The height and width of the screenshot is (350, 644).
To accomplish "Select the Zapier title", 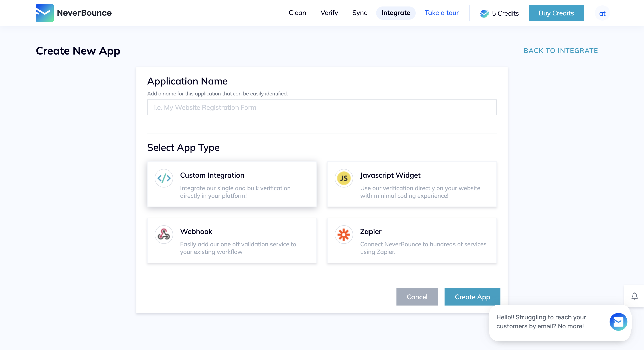I will (x=371, y=231).
